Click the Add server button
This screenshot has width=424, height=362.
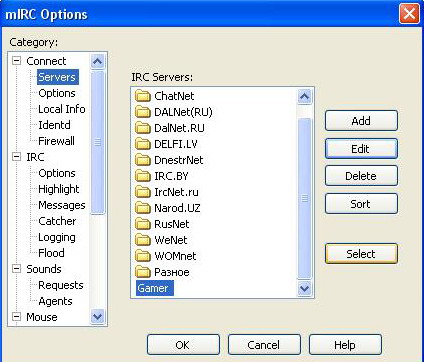pos(361,121)
